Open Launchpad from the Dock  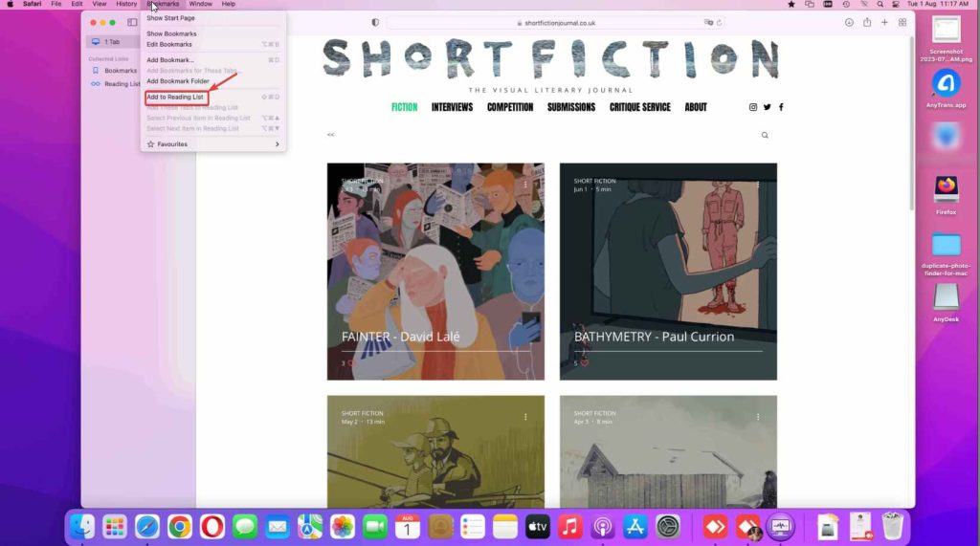click(115, 527)
